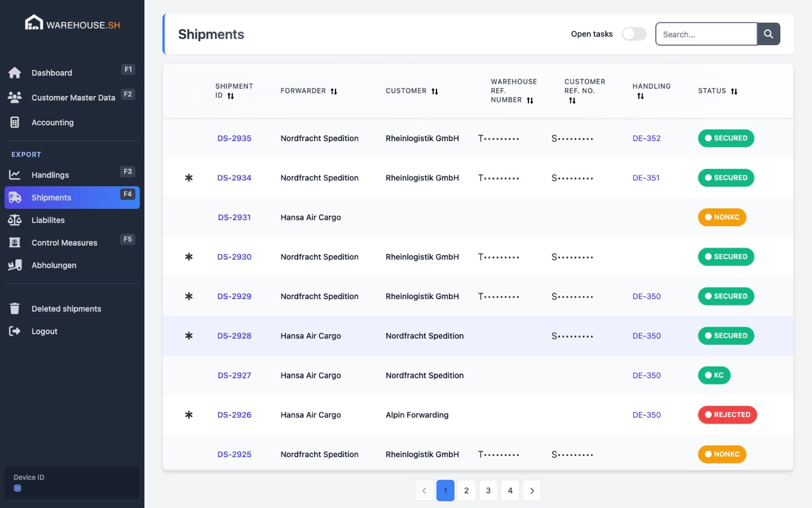Click the Liabilites scale icon
This screenshot has height=508, width=812.
15,220
